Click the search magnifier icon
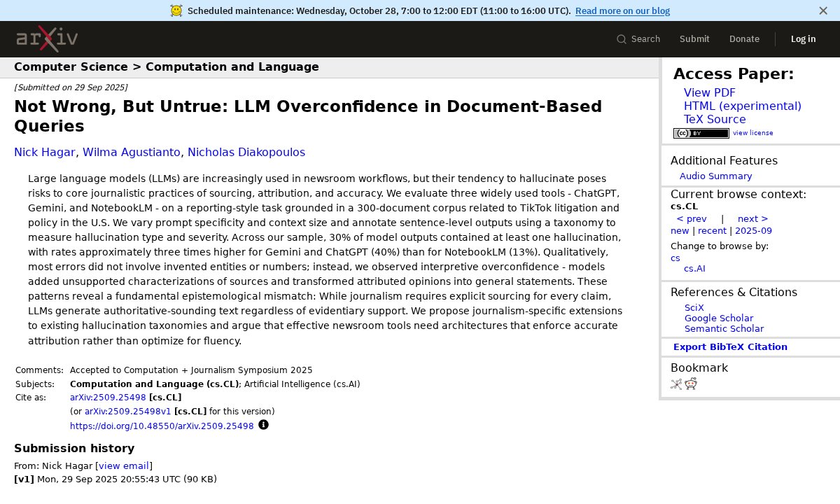 click(621, 39)
